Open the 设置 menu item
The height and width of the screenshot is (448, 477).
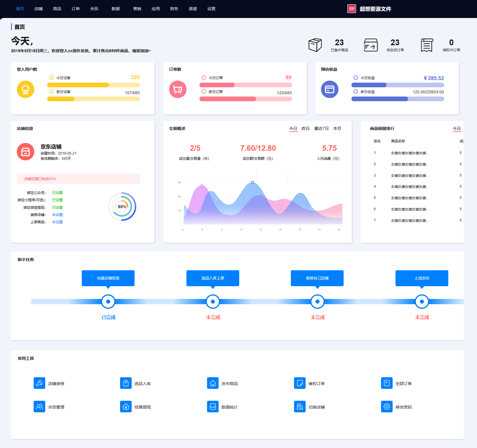[x=211, y=9]
